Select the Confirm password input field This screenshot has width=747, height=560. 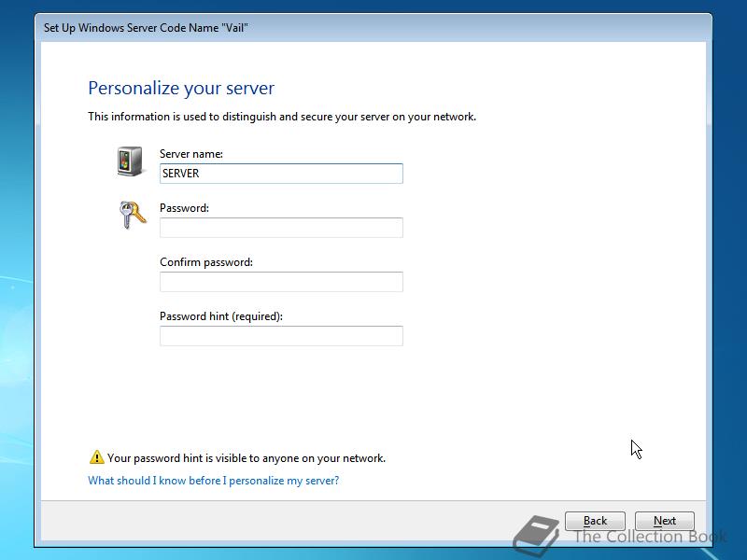tap(281, 282)
